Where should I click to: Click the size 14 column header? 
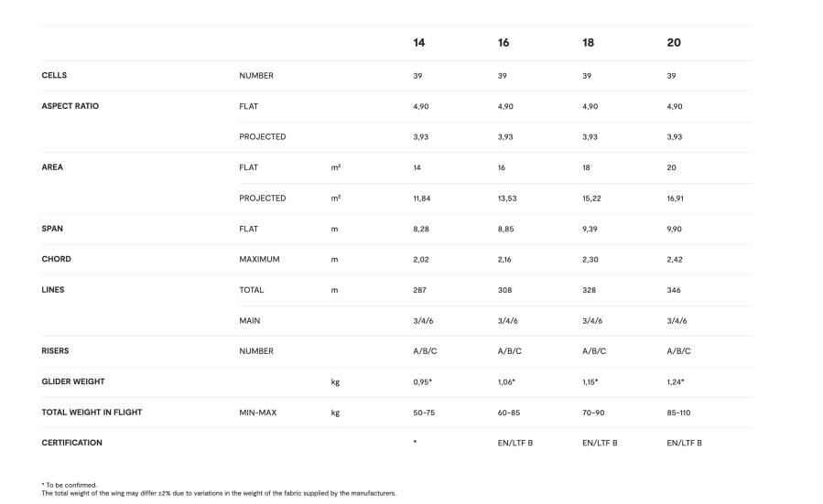pyautogui.click(x=419, y=43)
